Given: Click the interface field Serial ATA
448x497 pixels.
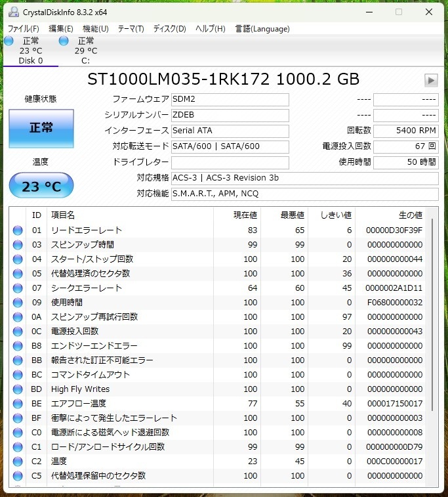Looking at the screenshot, I should pos(230,131).
